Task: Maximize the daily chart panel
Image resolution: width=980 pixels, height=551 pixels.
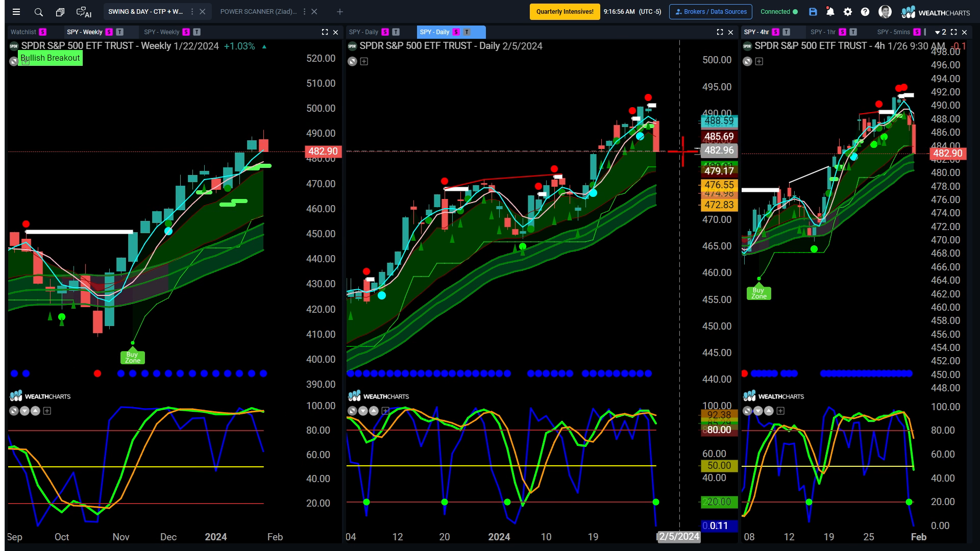Action: [x=720, y=32]
